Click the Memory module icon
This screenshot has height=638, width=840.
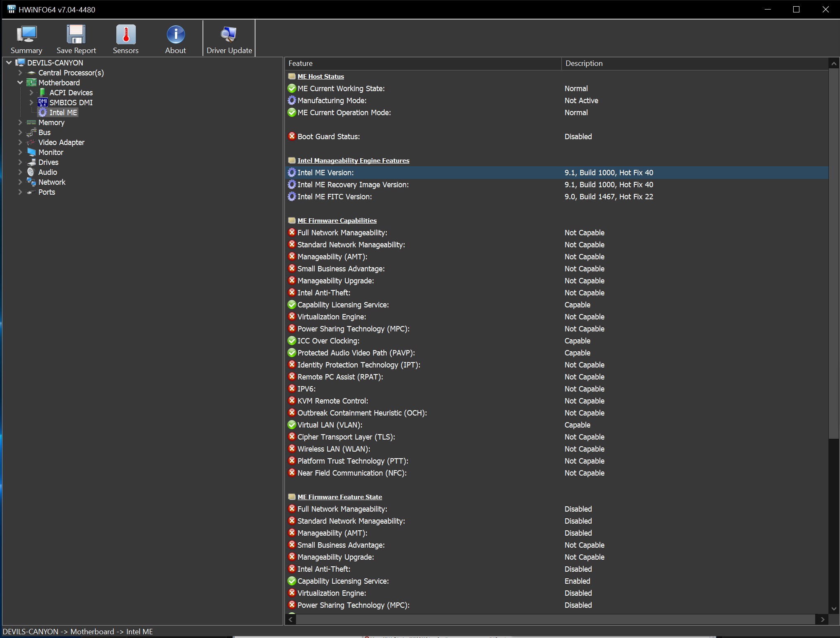[31, 122]
